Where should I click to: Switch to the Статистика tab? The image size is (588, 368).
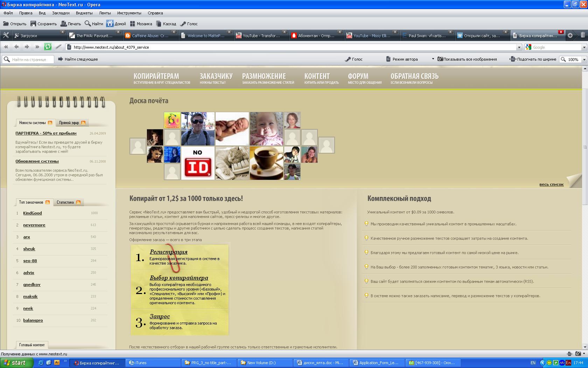point(68,202)
